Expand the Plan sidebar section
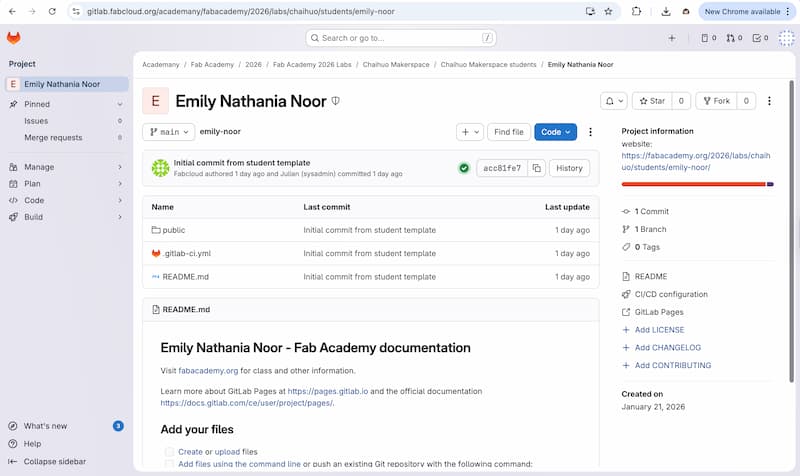Viewport: 800px width, 476px height. coord(66,184)
